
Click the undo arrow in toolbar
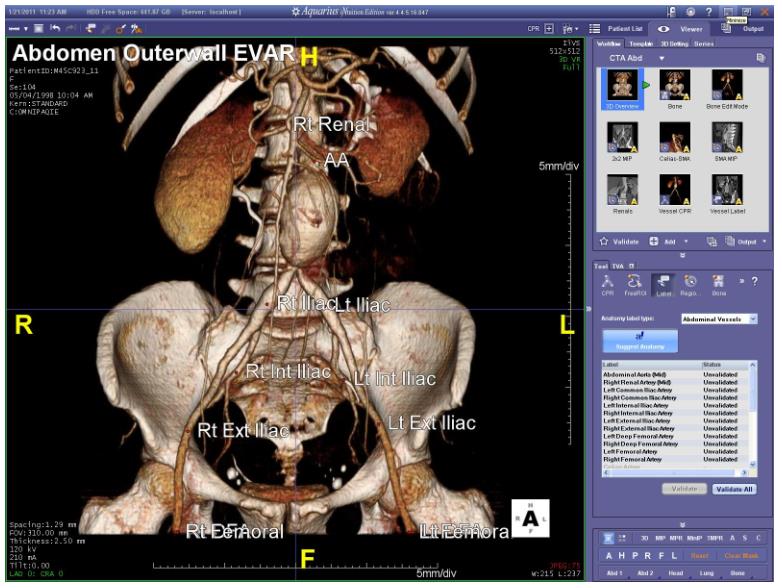click(54, 29)
